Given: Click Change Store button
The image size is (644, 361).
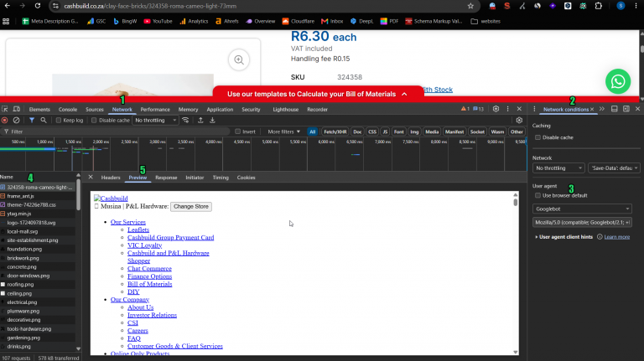Looking at the screenshot, I should pyautogui.click(x=191, y=206).
